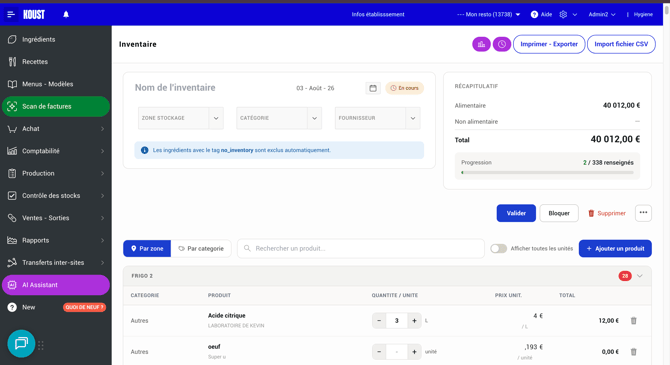Decrease Acide citrique quantity with minus
Screen dimensions: 670x365
tap(379, 321)
